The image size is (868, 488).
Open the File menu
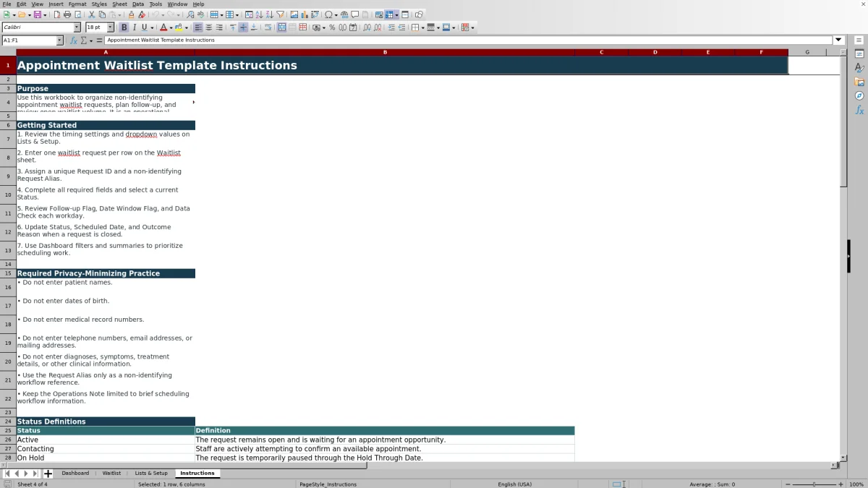pyautogui.click(x=7, y=4)
